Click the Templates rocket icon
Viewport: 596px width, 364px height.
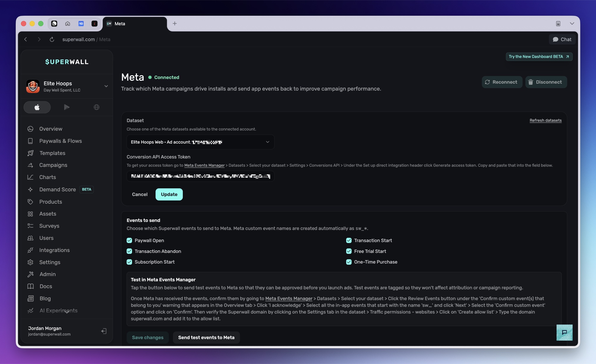[30, 153]
